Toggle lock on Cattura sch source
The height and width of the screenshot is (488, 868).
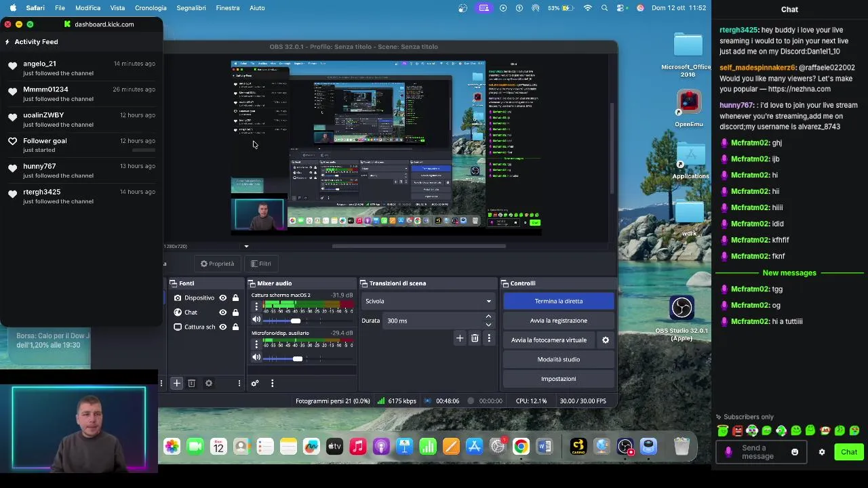click(235, 327)
